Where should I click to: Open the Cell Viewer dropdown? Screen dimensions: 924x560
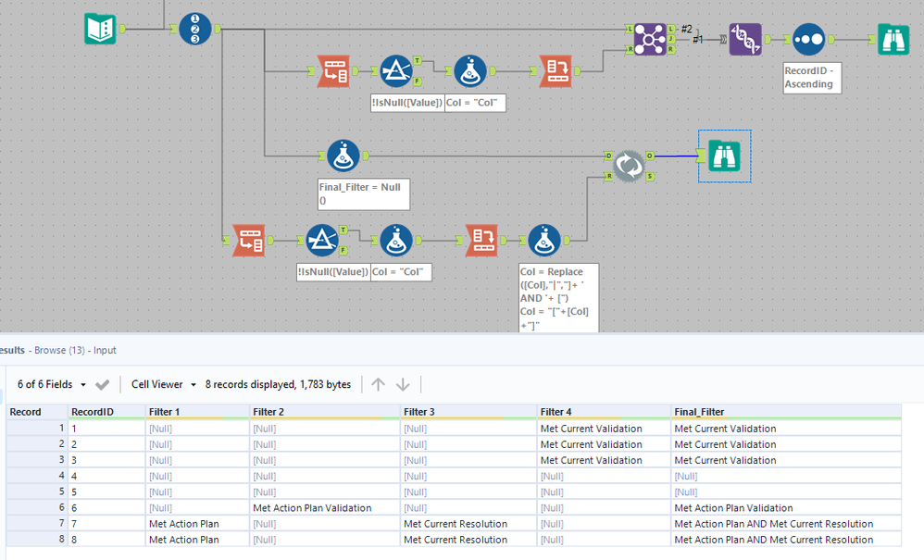pos(164,384)
